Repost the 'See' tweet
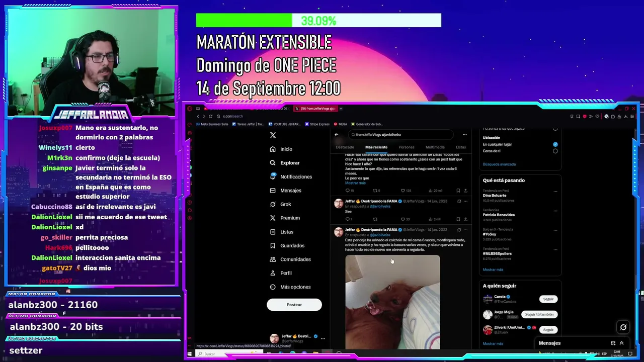This screenshot has width=644, height=362. click(375, 219)
